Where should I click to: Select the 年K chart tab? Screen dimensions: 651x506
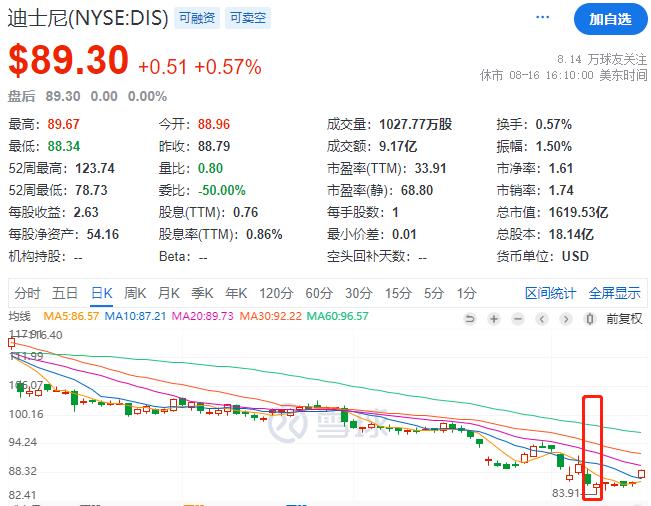(x=236, y=293)
